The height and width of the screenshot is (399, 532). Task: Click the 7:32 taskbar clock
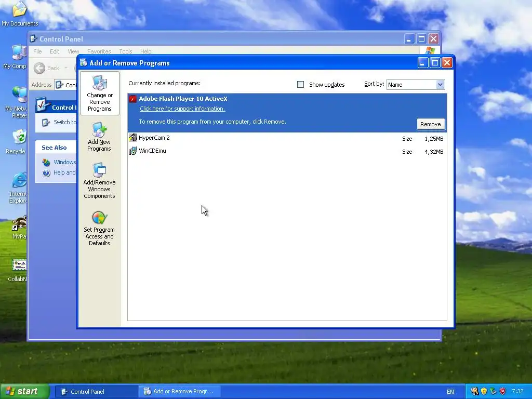(x=517, y=392)
